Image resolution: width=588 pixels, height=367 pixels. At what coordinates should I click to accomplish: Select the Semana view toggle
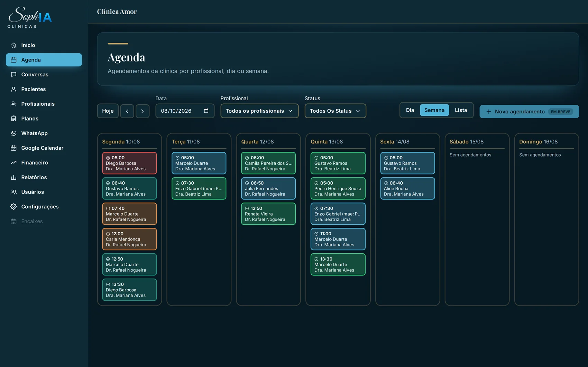[x=434, y=110]
